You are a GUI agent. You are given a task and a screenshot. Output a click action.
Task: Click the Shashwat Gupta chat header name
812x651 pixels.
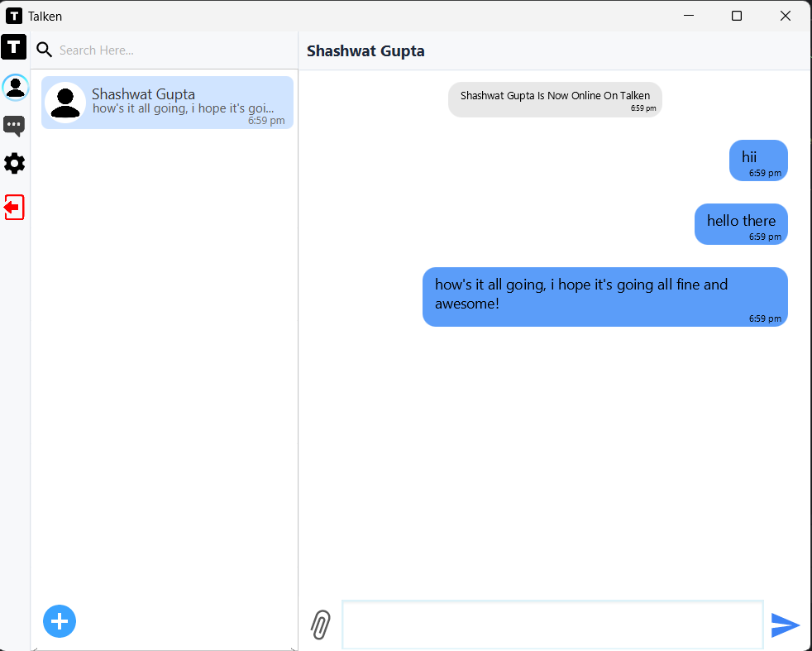pos(365,51)
